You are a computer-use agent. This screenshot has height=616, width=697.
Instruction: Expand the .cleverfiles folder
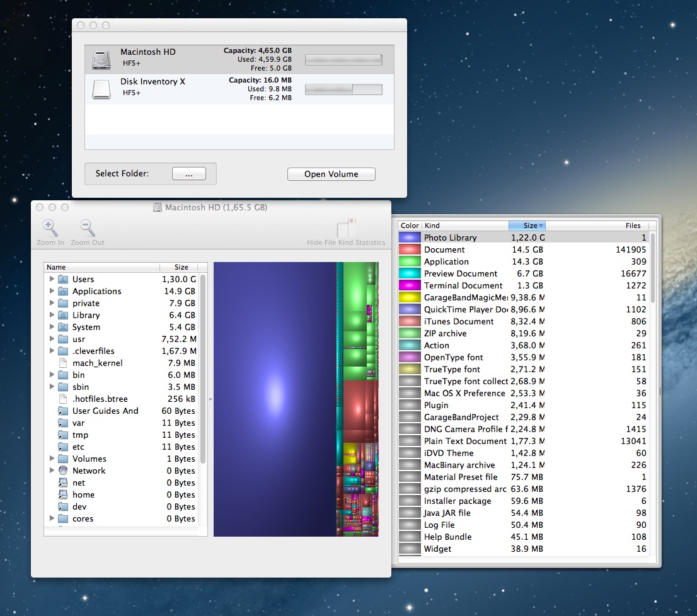(x=52, y=351)
